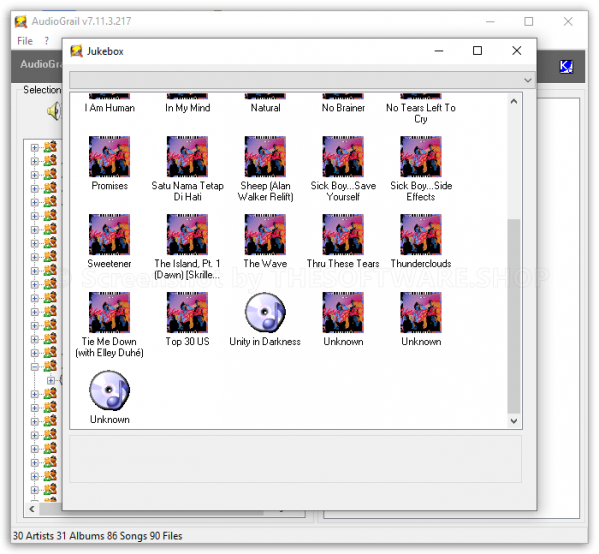This screenshot has width=599, height=554.
Task: Select the Unity in Darkness disc icon
Action: (x=265, y=312)
